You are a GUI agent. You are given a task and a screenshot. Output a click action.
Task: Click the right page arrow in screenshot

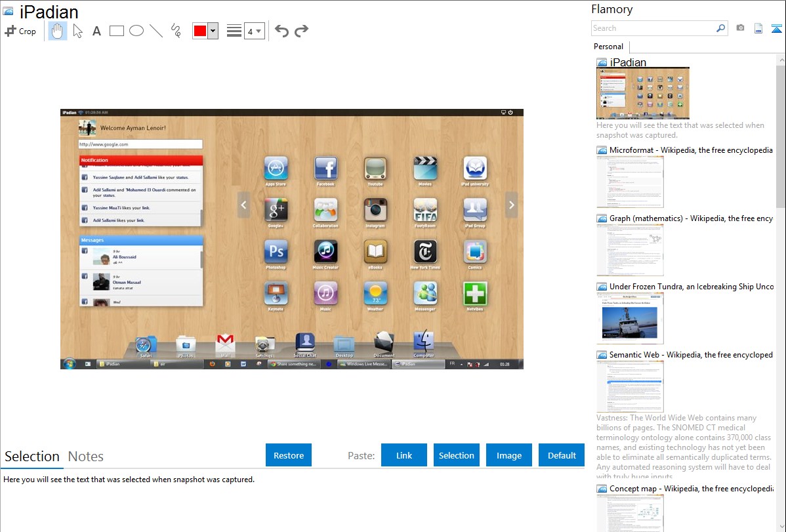[511, 205]
